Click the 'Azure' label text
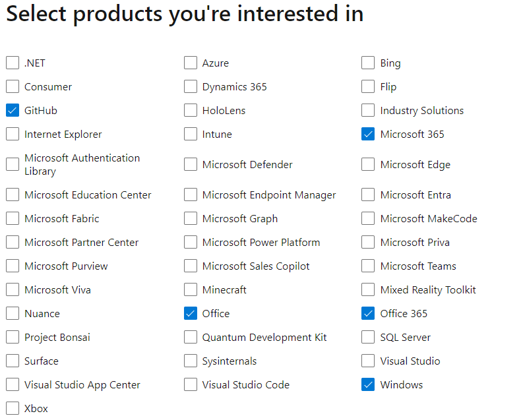The image size is (521, 420). tap(215, 63)
